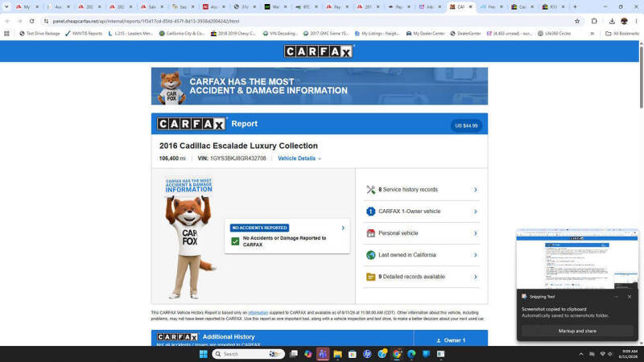Click the Markup and share button
The height and width of the screenshot is (362, 644).
pyautogui.click(x=577, y=331)
